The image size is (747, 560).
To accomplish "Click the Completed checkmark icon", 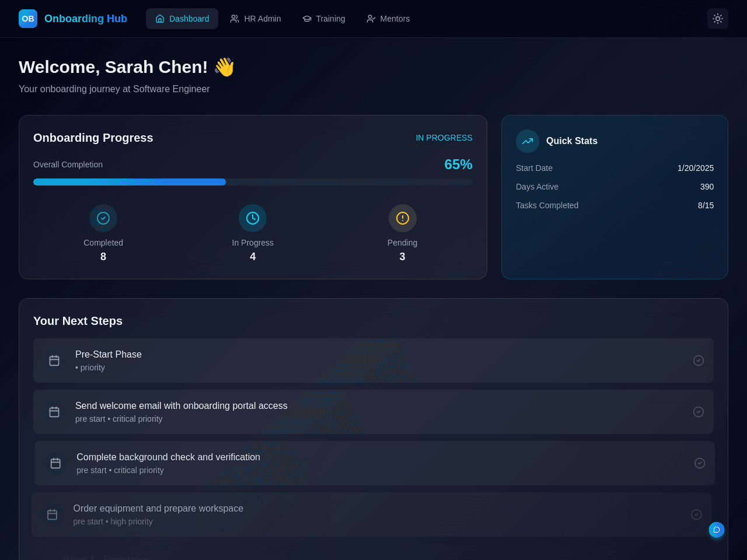I will (x=103, y=218).
